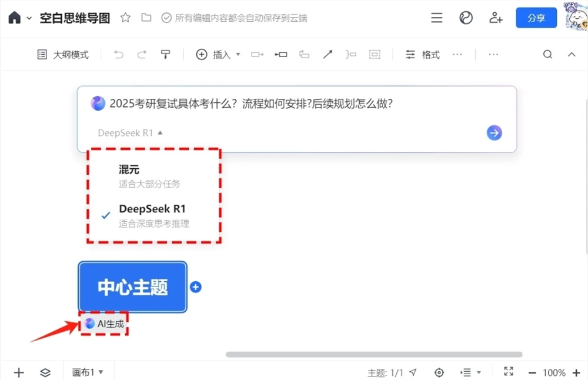Select the format painter tool

(x=165, y=54)
